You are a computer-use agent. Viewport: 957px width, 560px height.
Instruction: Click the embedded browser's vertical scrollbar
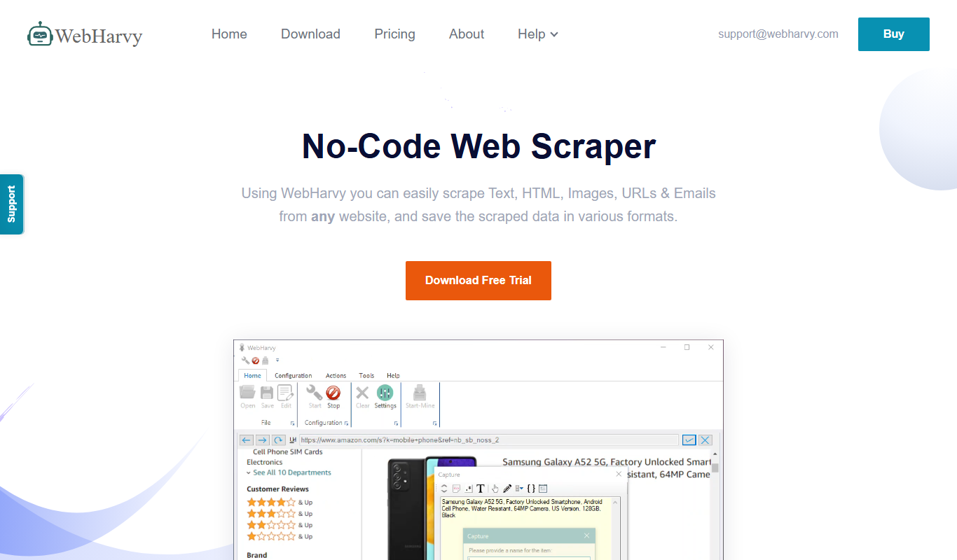(715, 506)
